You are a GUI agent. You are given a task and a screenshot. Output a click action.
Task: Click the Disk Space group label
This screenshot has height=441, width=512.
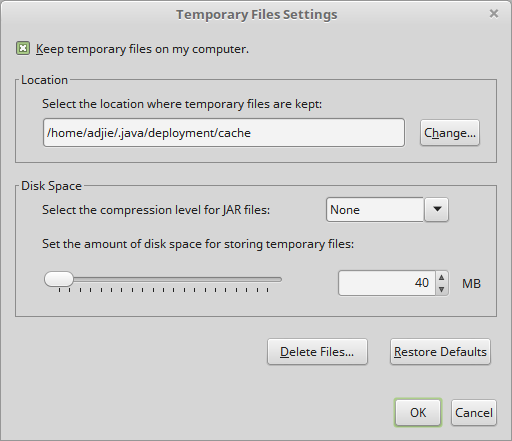tap(51, 186)
